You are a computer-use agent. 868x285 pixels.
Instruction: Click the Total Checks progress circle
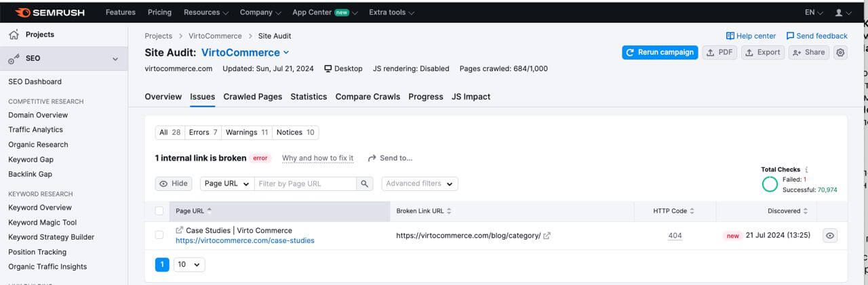pos(770,184)
